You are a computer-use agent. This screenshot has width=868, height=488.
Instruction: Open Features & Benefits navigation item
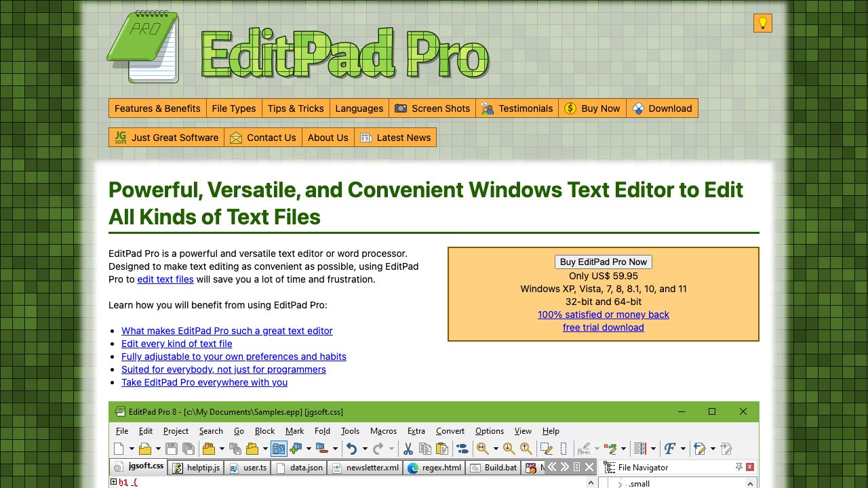(x=157, y=108)
